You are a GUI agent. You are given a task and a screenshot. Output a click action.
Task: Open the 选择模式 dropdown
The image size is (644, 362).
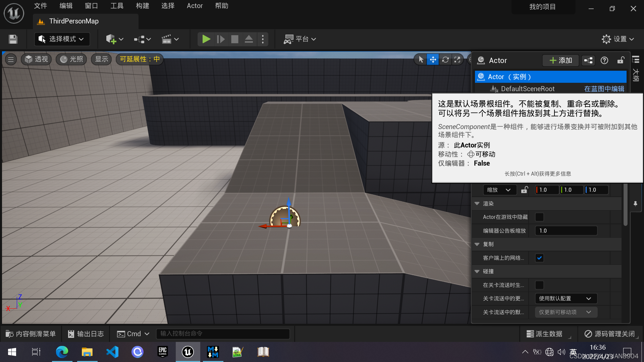(x=62, y=39)
